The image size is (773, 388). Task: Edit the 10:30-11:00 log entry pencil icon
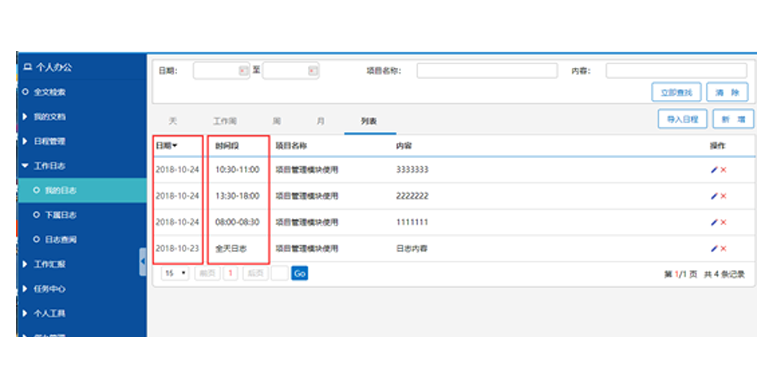pos(714,170)
